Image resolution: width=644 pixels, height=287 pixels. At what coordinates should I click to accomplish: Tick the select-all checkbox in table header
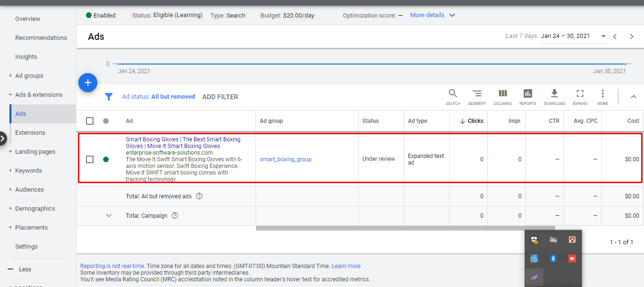pos(90,121)
